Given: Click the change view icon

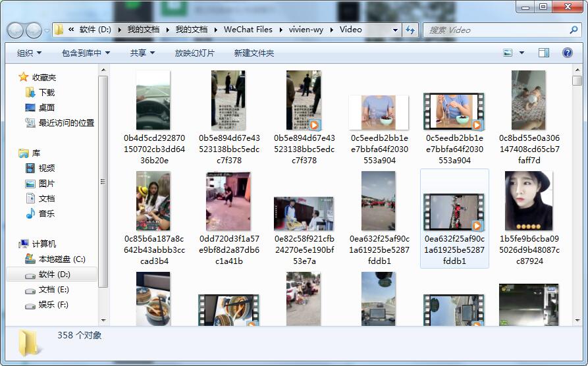Looking at the screenshot, I should 508,53.
